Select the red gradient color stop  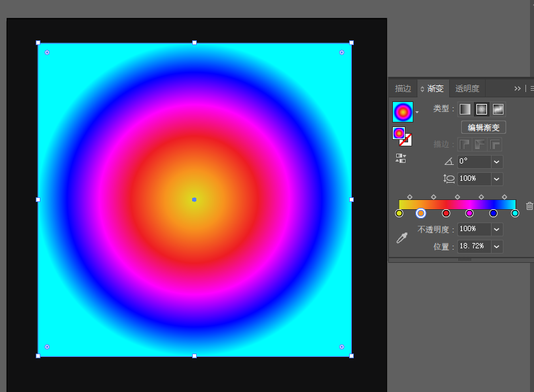tap(446, 213)
